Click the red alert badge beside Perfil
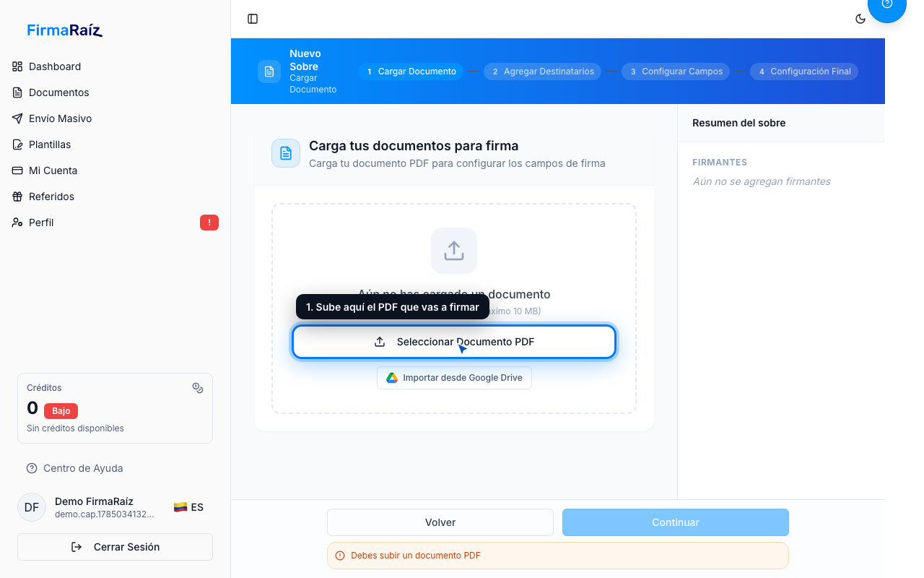This screenshot has width=924, height=578. (x=209, y=223)
